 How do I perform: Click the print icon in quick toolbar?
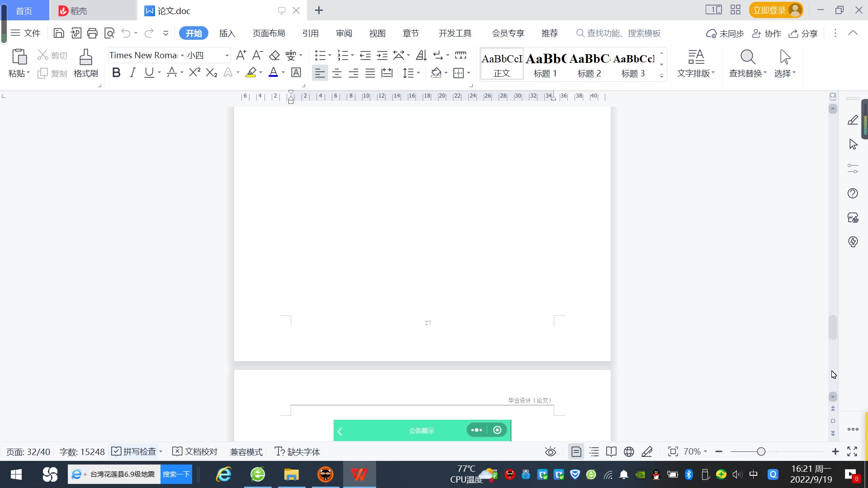point(92,33)
